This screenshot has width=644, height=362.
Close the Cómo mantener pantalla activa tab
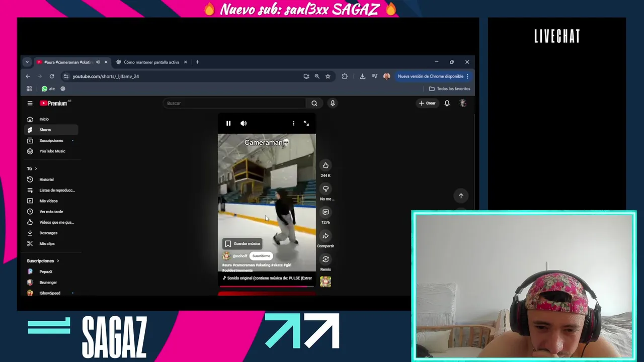click(185, 62)
